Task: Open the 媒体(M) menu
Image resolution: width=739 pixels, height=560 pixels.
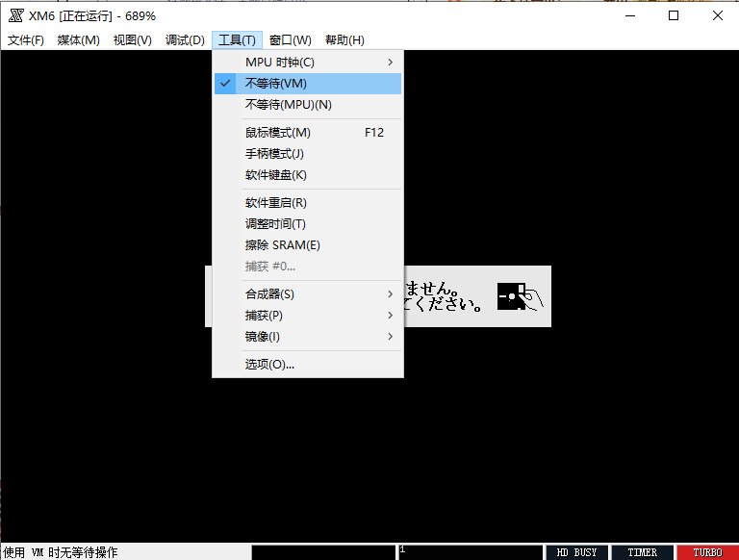Action: click(78, 39)
